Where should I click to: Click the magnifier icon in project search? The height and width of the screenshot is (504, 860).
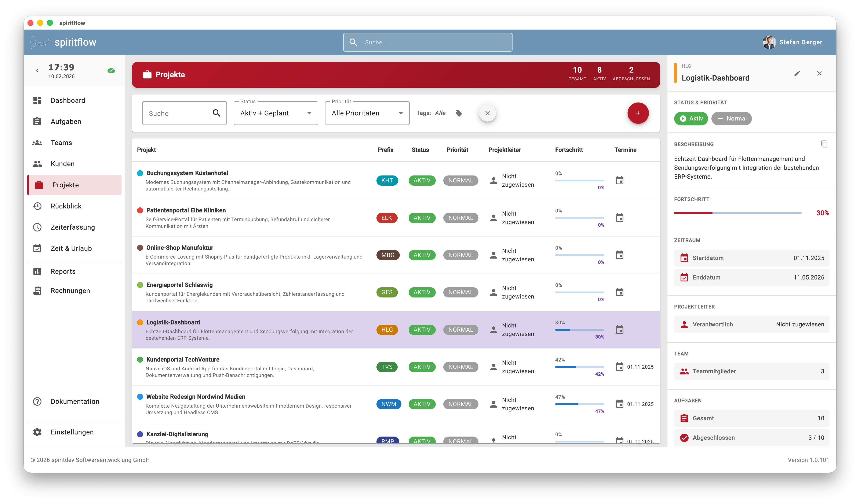pos(216,113)
